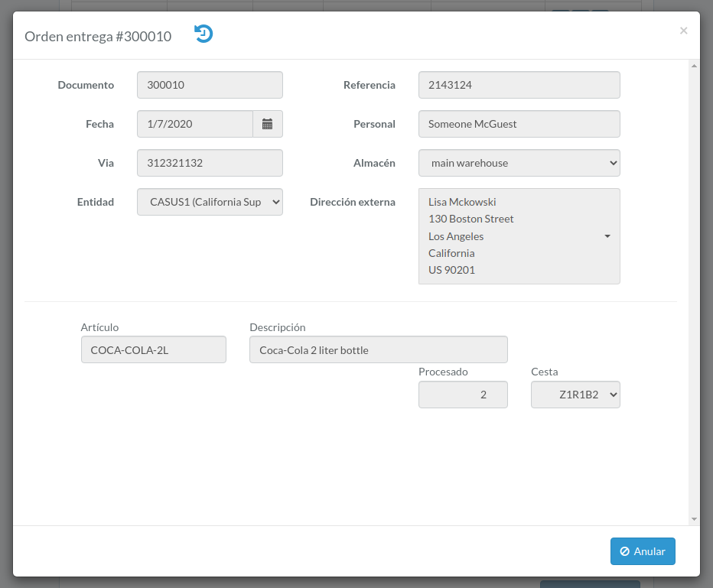
Task: Click the Documento field with 300010
Action: pos(210,85)
